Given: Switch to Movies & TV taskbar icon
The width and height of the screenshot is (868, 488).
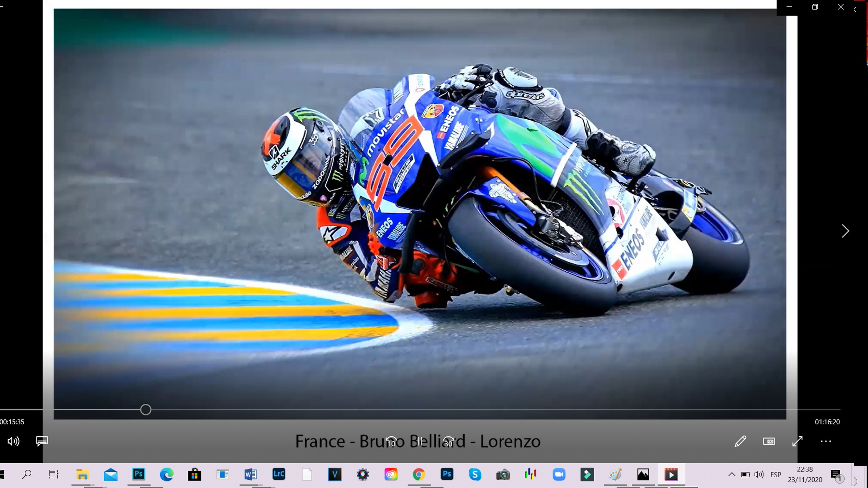Looking at the screenshot, I should 671,475.
